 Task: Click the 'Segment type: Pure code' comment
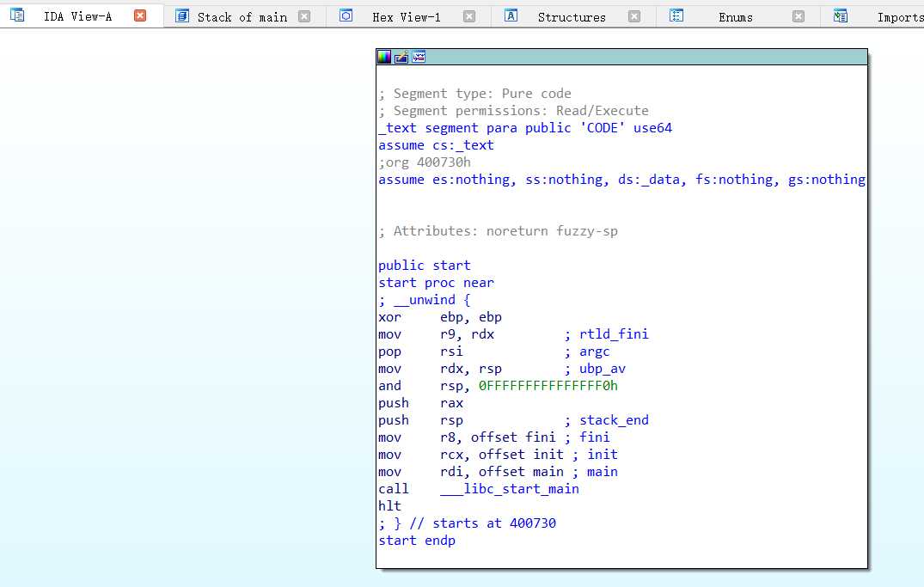pyautogui.click(x=475, y=93)
